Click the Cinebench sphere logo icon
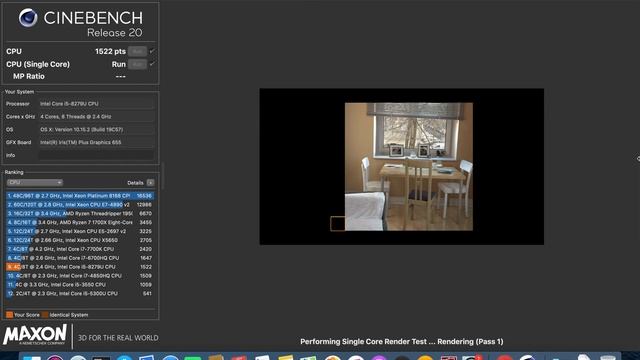Viewport: 640px width, 360px height. pos(28,18)
